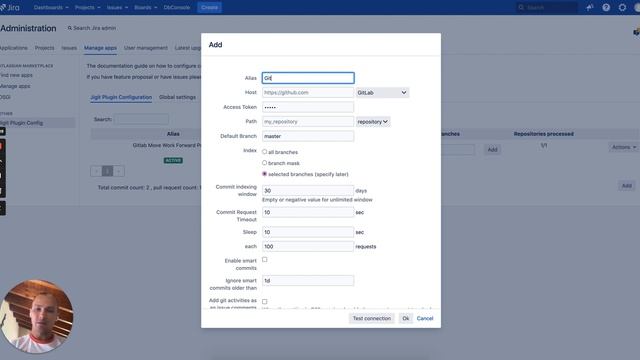This screenshot has height=360, width=640.
Task: Open Manage apps sidebar link
Action: (x=15, y=86)
